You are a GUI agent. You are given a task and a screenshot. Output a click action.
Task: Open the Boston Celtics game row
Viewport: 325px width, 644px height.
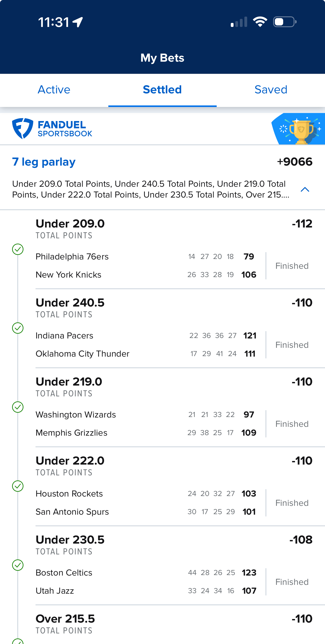(146, 573)
